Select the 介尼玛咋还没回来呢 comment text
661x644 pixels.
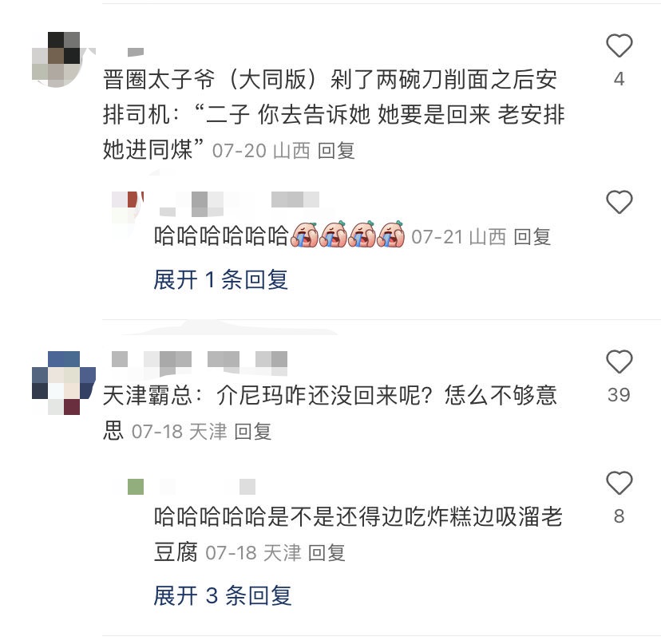(330, 413)
